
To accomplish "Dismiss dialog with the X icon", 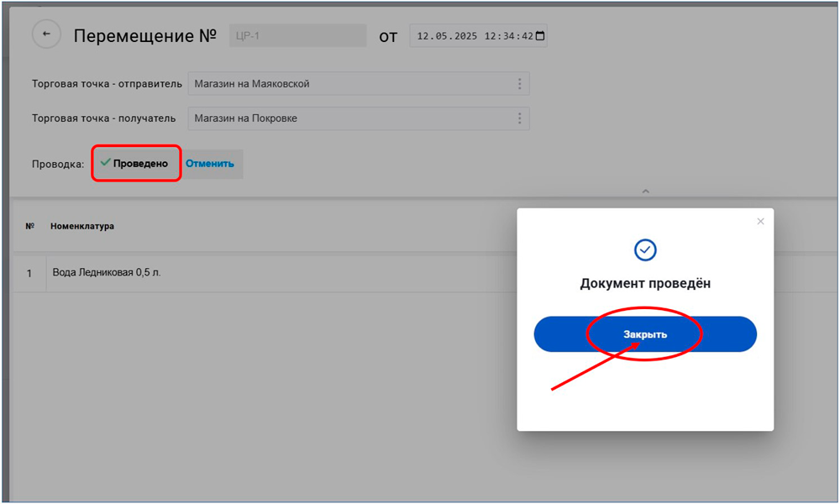I will [x=760, y=222].
